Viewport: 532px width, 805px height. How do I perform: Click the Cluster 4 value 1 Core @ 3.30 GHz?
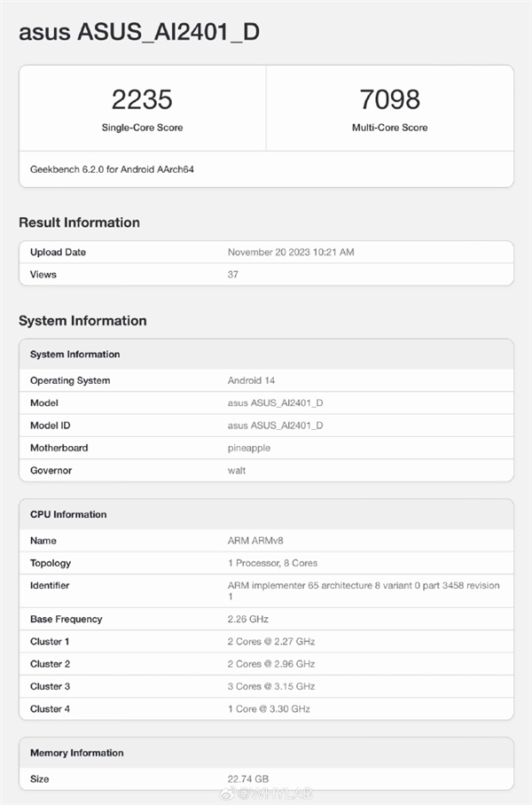point(269,708)
